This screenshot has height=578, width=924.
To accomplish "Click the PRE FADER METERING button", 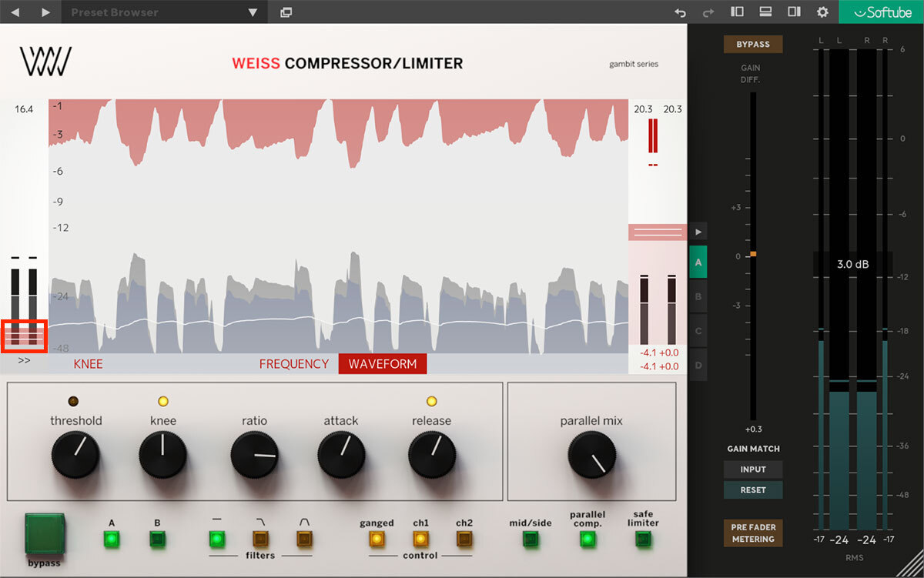I will (753, 533).
